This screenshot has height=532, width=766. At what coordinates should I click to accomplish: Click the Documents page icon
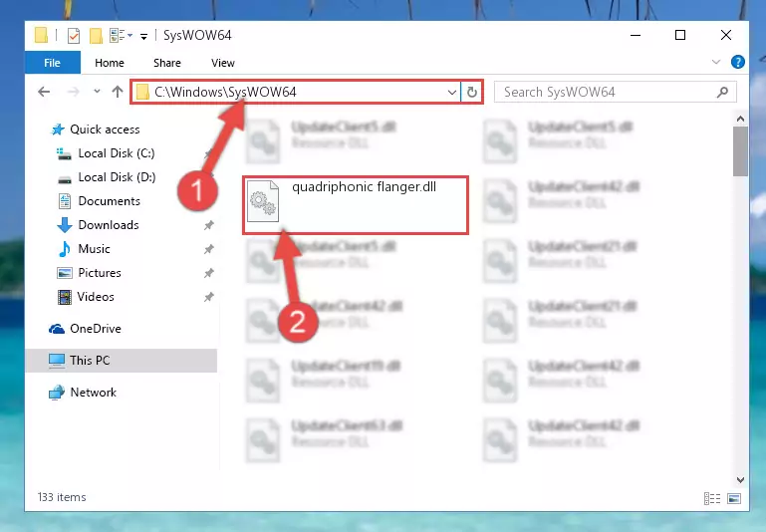point(65,201)
